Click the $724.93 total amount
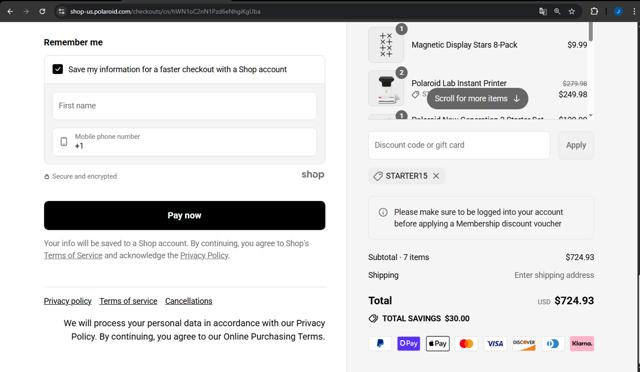Screen dimensions: 640x372 tap(574, 301)
